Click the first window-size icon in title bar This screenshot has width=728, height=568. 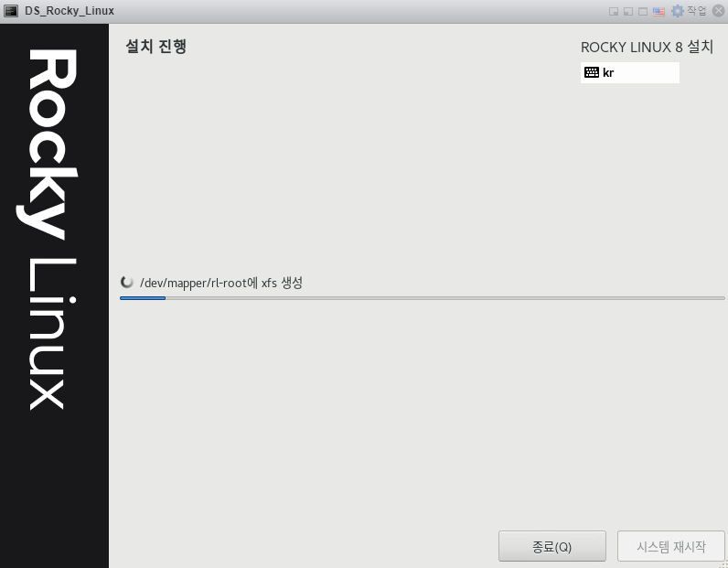point(614,12)
